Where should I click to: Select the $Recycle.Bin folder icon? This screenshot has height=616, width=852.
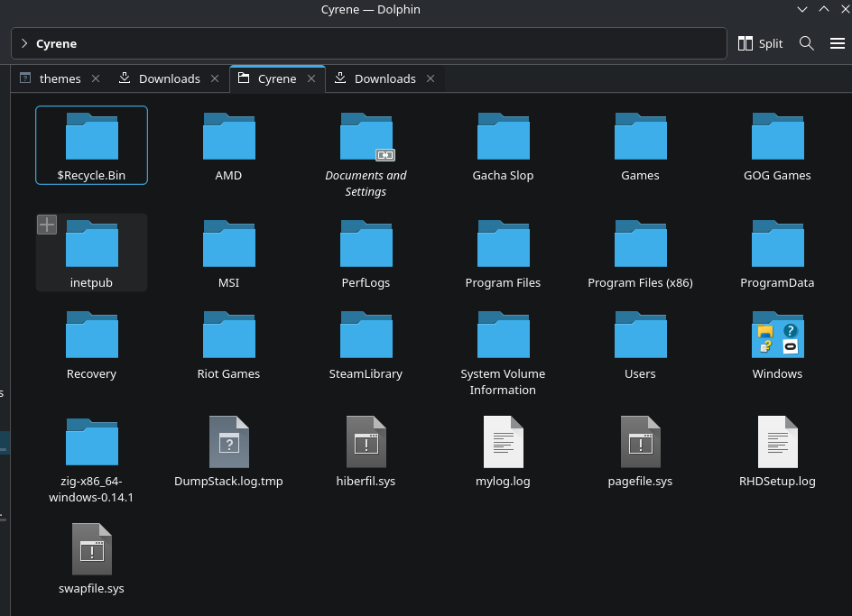(92, 136)
